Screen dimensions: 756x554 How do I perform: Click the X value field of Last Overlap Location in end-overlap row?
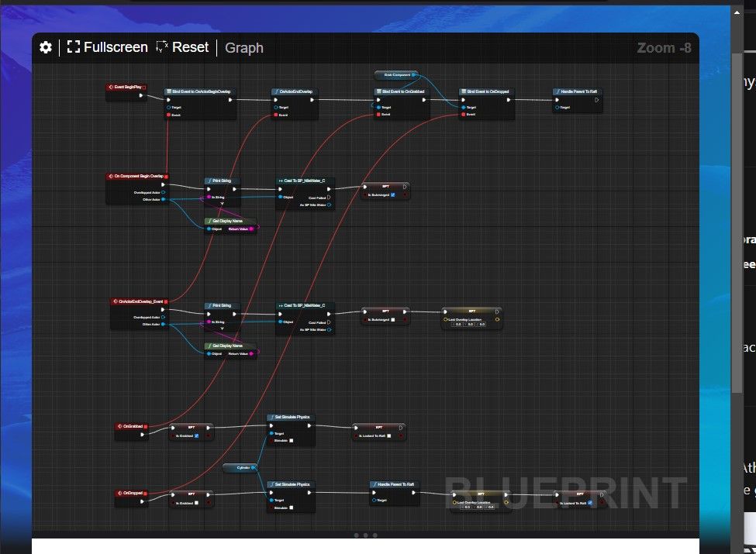point(457,325)
